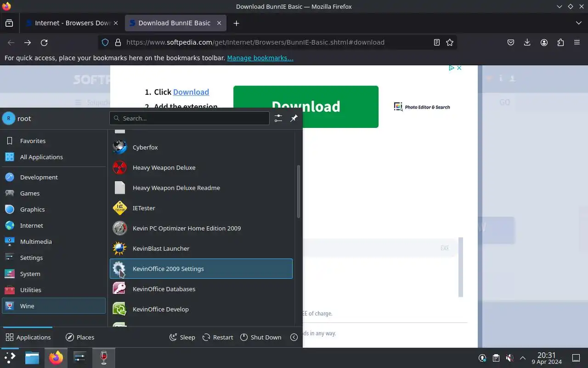Viewport: 588px width, 368px height.
Task: Switch to the Applications tab
Action: pos(28,337)
